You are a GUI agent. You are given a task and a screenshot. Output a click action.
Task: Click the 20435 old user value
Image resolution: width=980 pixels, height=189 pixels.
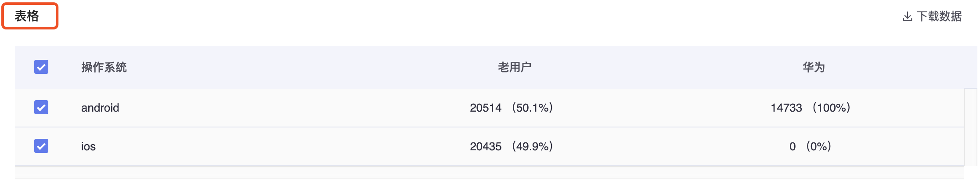pos(486,146)
